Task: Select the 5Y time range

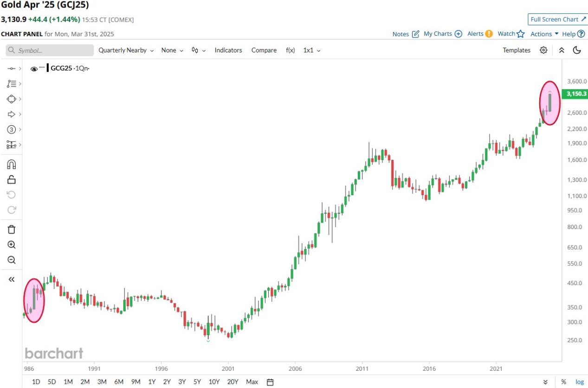Action: tap(197, 382)
